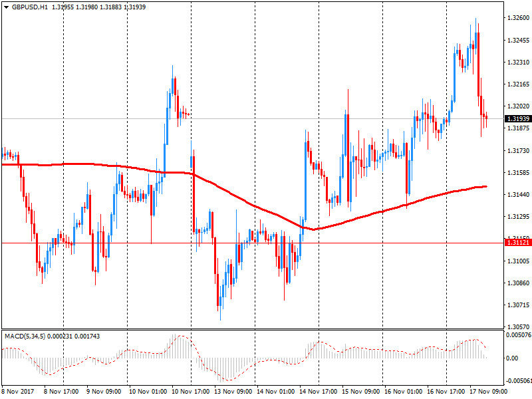Click the 1.31440 price scale value
The height and width of the screenshot is (399, 532).
click(x=518, y=195)
